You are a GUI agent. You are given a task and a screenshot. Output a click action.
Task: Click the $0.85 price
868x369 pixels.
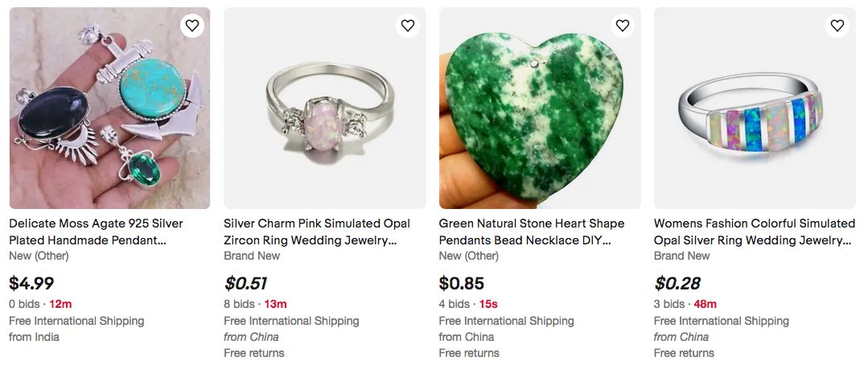(x=462, y=283)
